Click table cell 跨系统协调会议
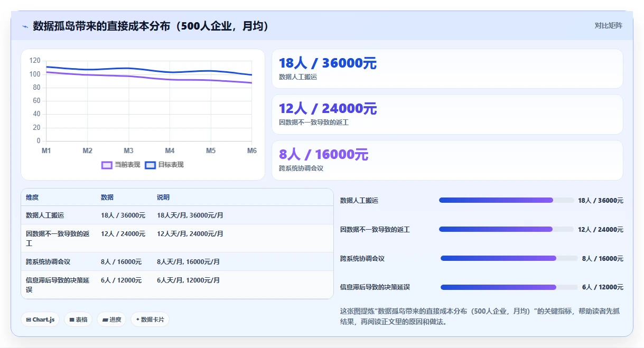The image size is (644, 348). tap(48, 262)
